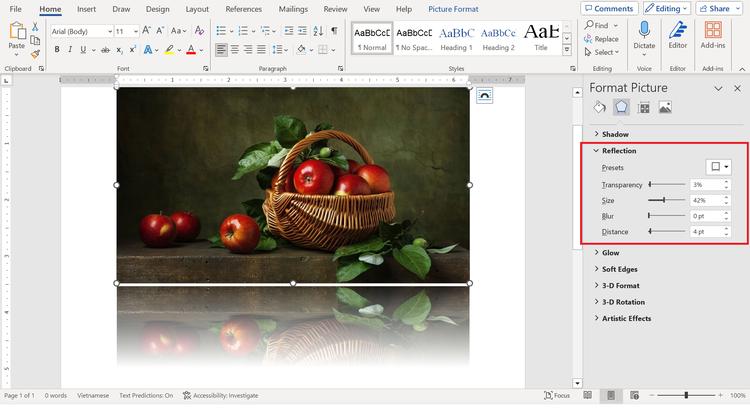Toggle Underline formatting
The height and width of the screenshot is (416, 750).
coord(83,49)
